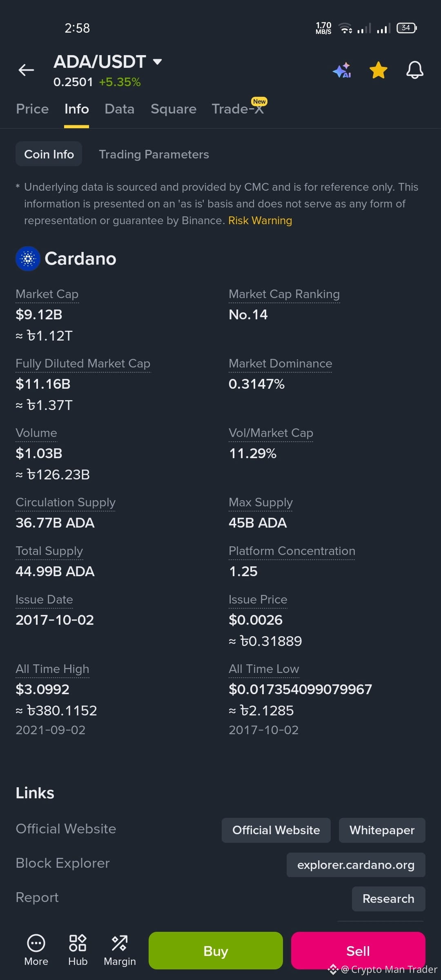Open the Risk Warning link
Screen dimensions: 441x980
pyautogui.click(x=260, y=220)
